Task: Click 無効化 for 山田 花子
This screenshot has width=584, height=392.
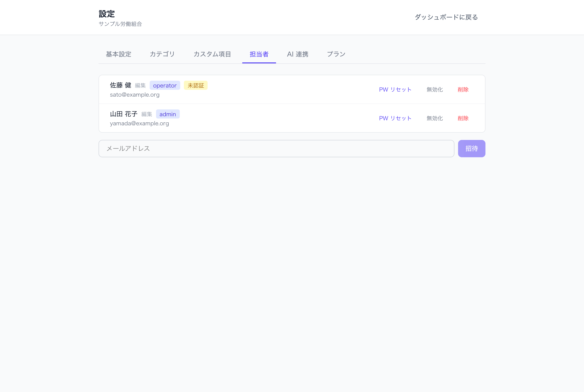Action: click(x=435, y=118)
